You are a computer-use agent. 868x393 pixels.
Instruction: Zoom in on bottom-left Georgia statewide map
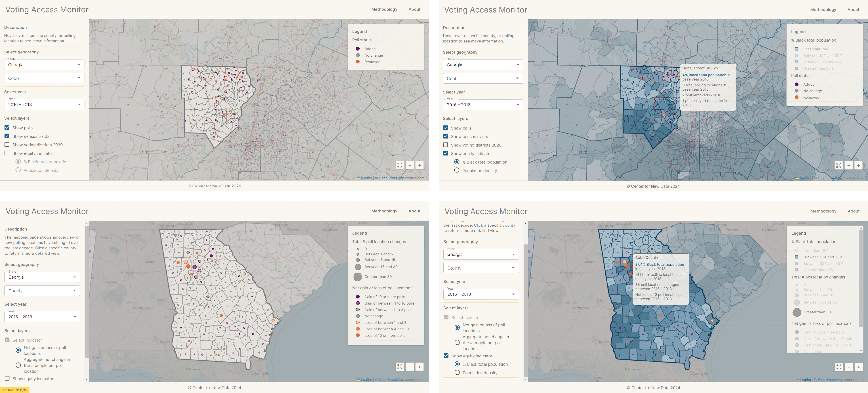pyautogui.click(x=419, y=367)
